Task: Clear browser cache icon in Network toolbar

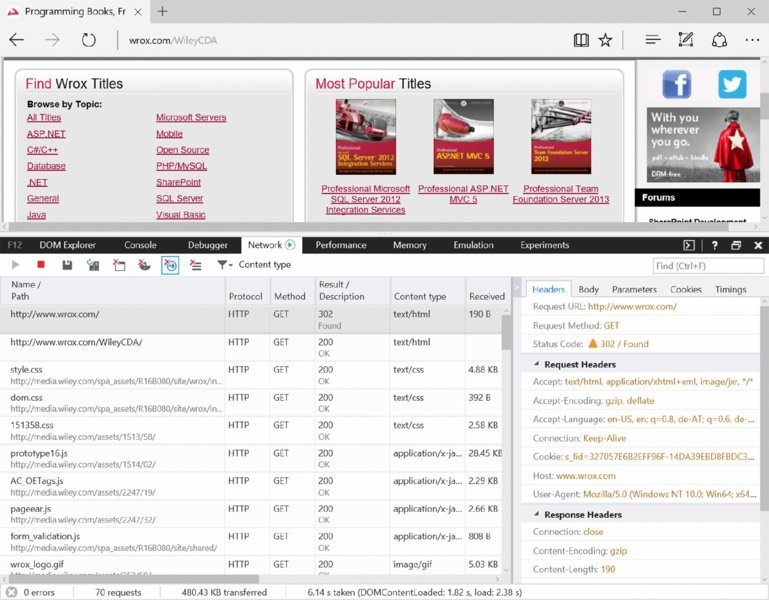Action: coord(119,265)
